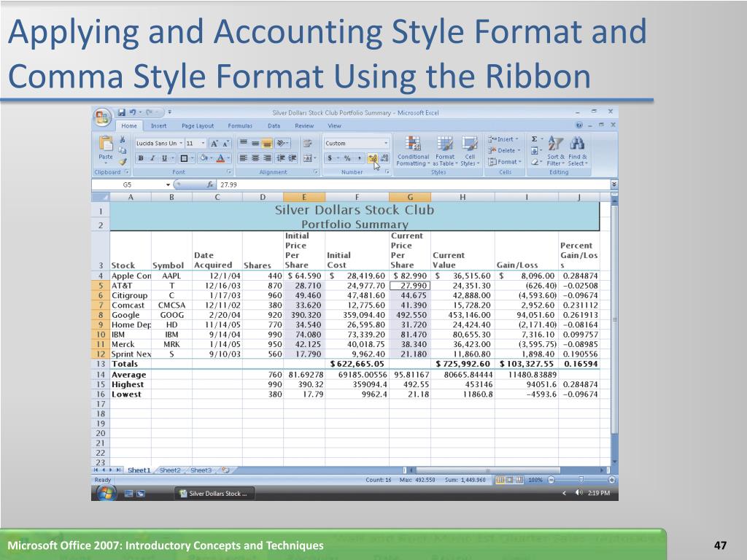Toggle Italic formatting
This screenshot has width=747, height=560.
point(152,158)
